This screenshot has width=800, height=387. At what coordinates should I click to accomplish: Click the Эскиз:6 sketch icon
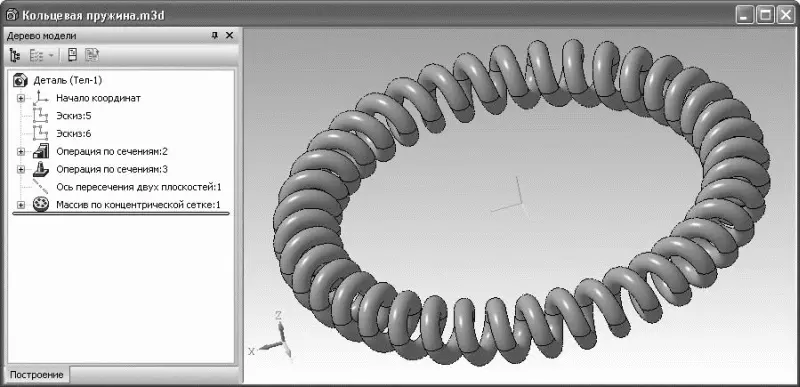pos(40,134)
